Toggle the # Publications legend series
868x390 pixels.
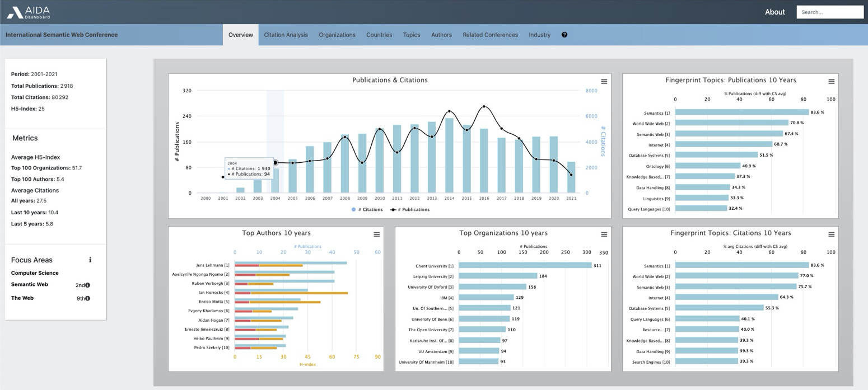[410, 210]
